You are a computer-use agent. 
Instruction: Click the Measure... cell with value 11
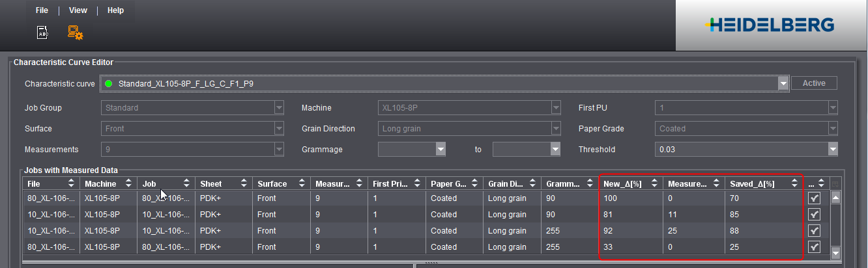click(695, 215)
